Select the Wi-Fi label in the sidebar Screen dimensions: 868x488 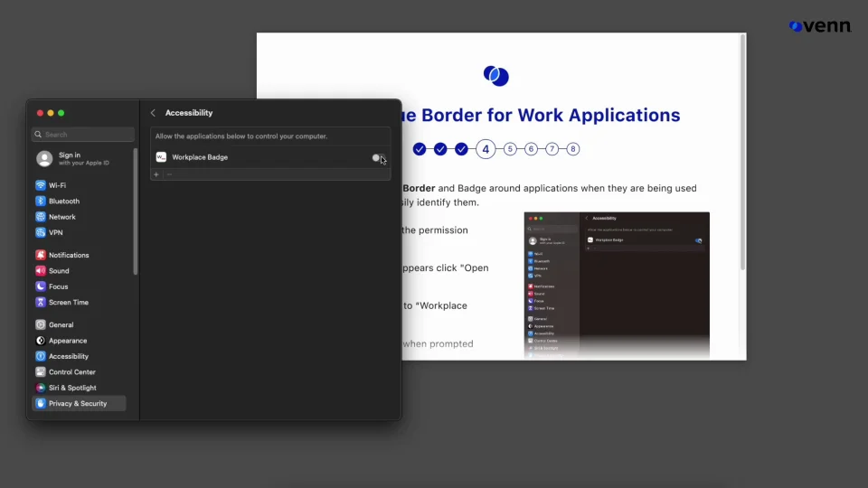point(57,185)
